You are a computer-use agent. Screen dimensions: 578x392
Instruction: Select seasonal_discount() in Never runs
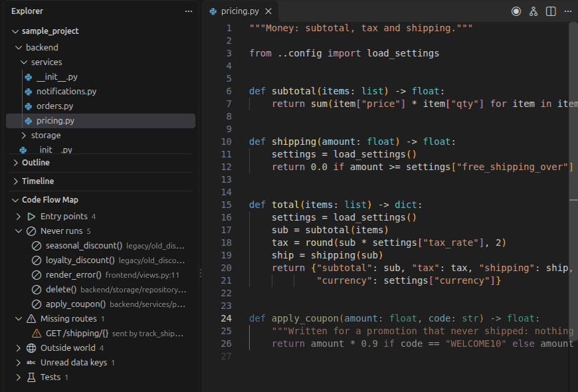click(100, 246)
